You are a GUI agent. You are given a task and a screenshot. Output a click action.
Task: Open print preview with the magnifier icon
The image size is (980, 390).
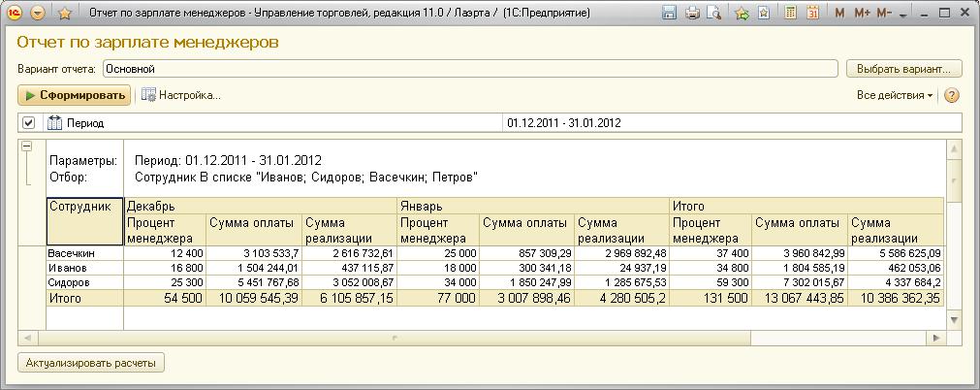point(713,13)
